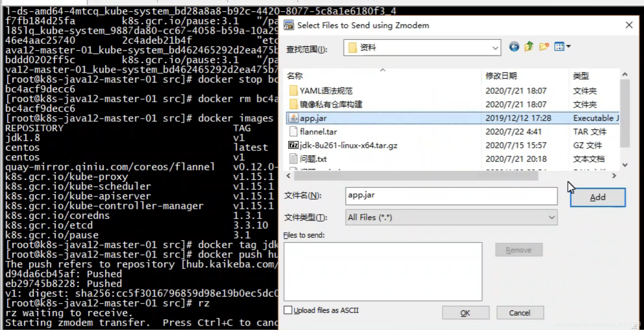Confirm with the OK button
Viewport: 644px width, 330px height.
[465, 313]
